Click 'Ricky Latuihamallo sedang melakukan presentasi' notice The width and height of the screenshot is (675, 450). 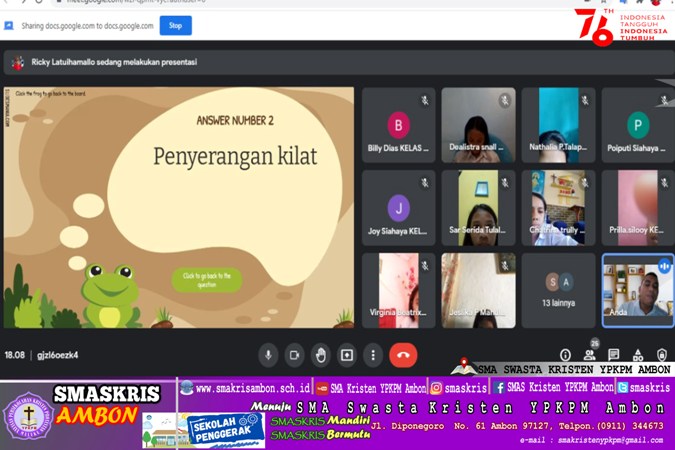click(x=114, y=62)
